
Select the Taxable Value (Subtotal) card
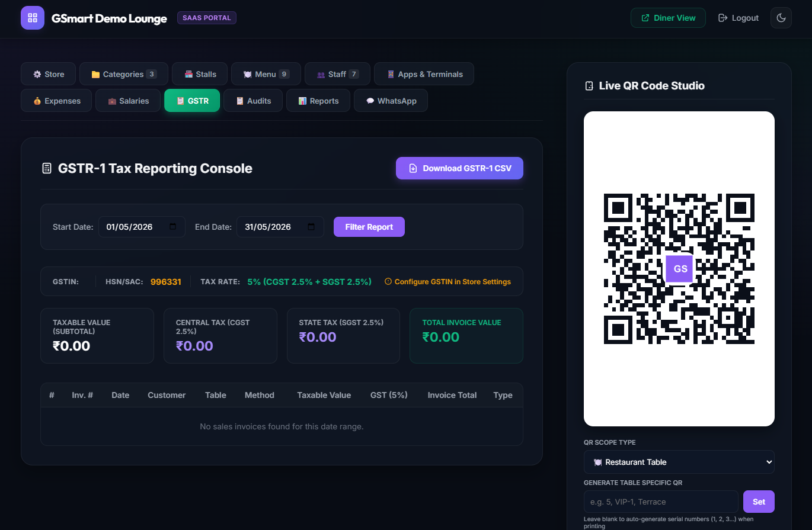(x=97, y=336)
